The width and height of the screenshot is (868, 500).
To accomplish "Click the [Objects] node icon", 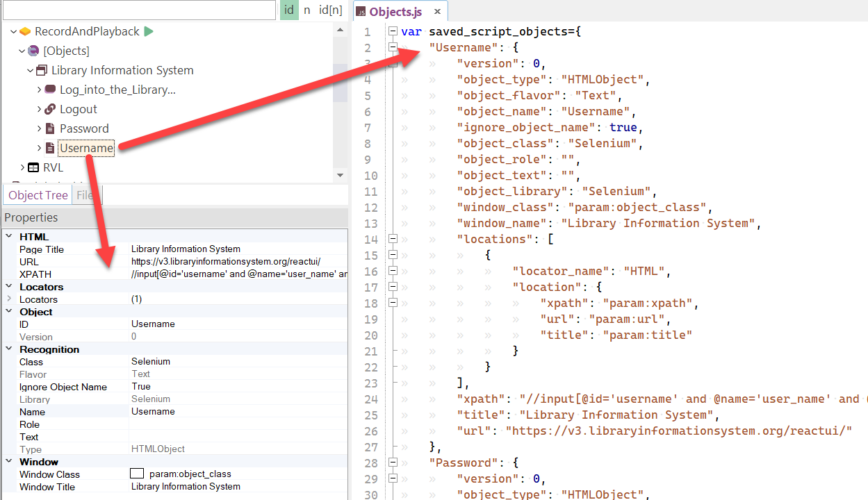I will (x=33, y=51).
